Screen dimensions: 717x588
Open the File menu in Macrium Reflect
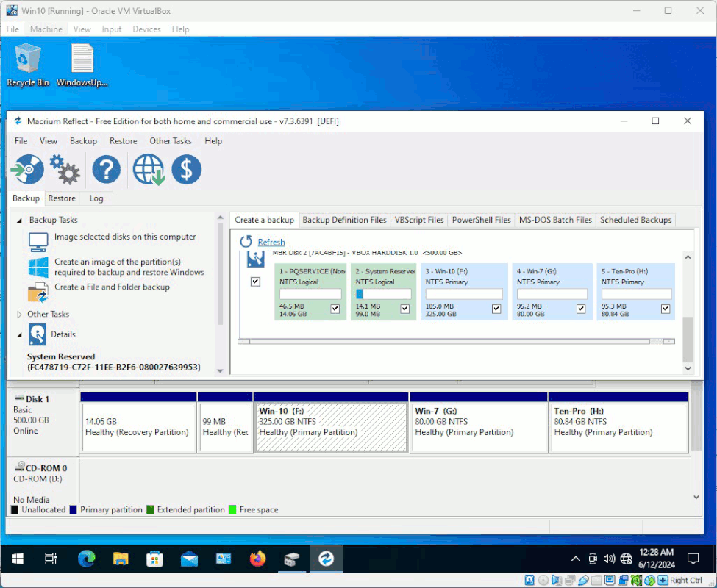click(21, 140)
